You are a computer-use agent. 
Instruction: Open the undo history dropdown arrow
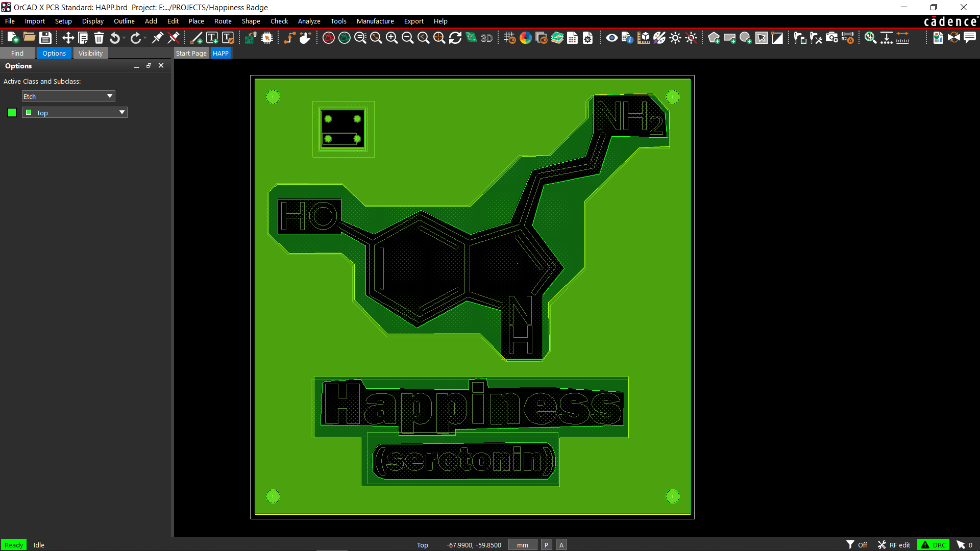click(x=124, y=38)
